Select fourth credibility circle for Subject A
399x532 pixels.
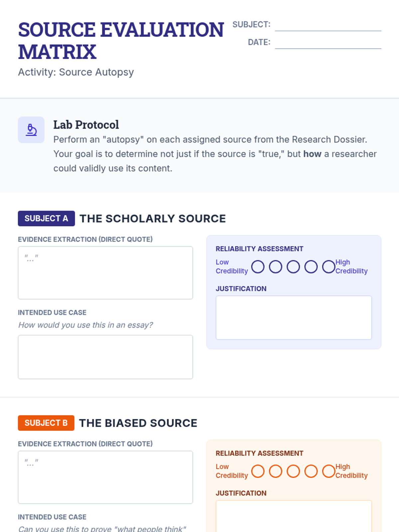click(311, 267)
